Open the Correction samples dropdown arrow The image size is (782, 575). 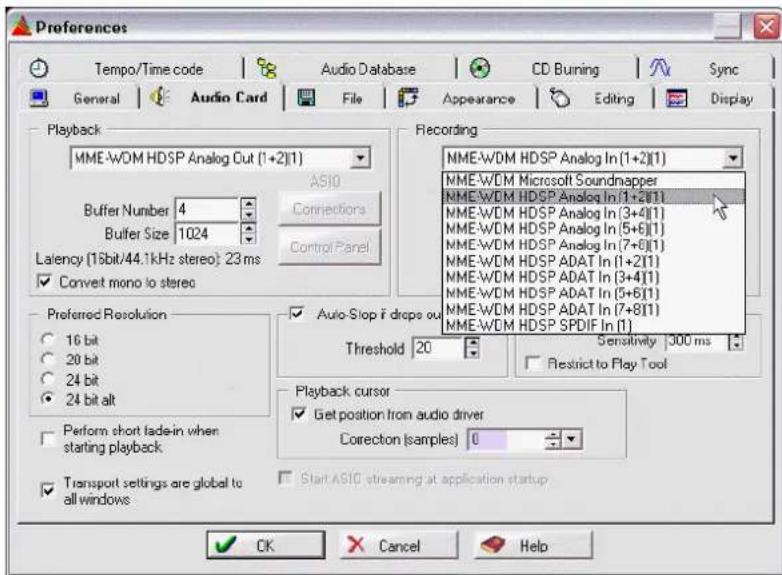[572, 439]
